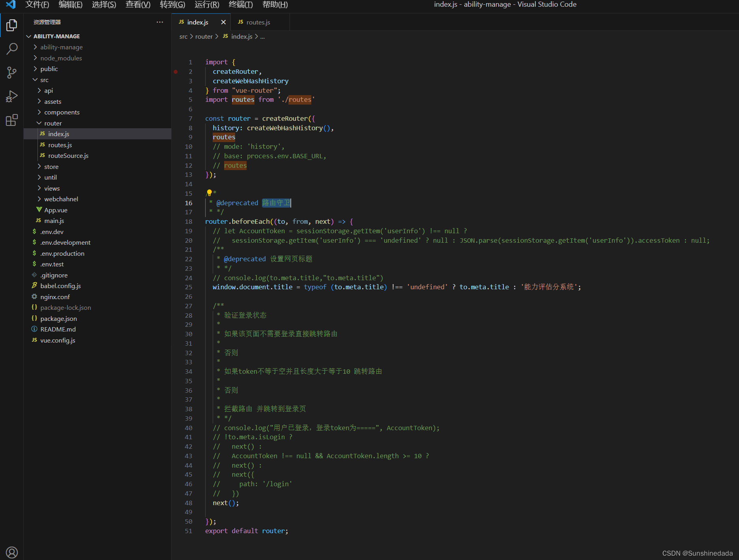The width and height of the screenshot is (739, 560).
Task: Open the Accounts icon in activity bar
Action: point(12,552)
